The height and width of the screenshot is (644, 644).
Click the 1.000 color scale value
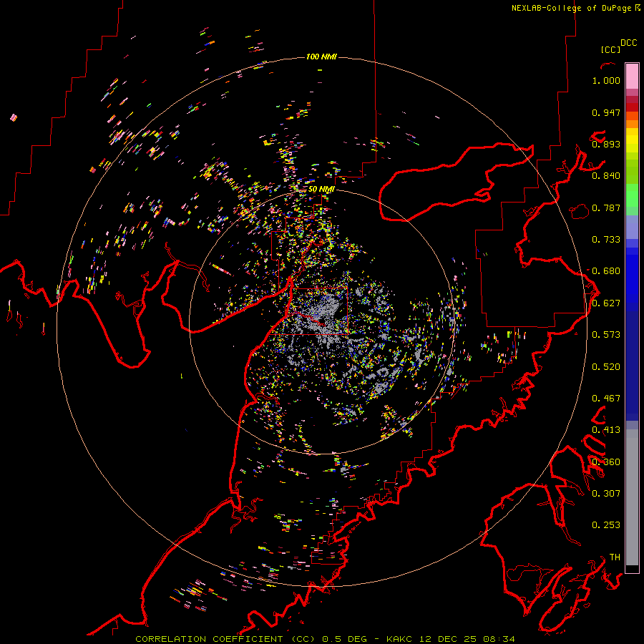[x=606, y=80]
